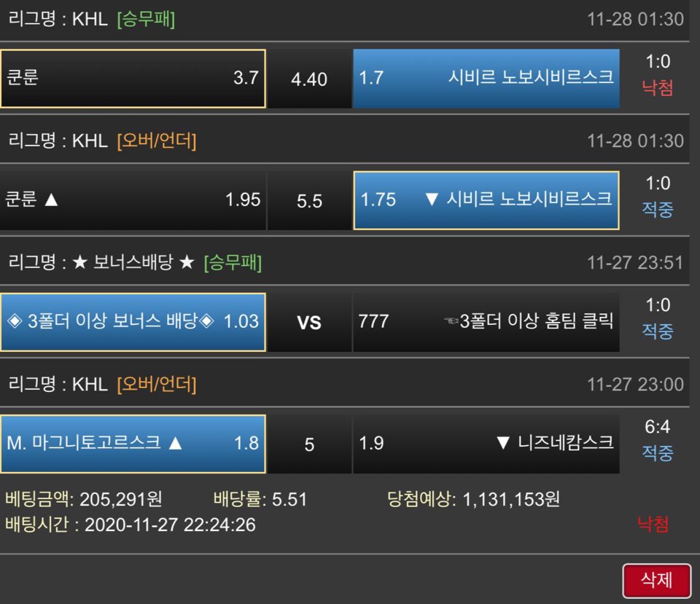Select 쿤룬 home bet at 3.7 odds
Image resolution: width=700 pixels, height=604 pixels.
[x=133, y=79]
